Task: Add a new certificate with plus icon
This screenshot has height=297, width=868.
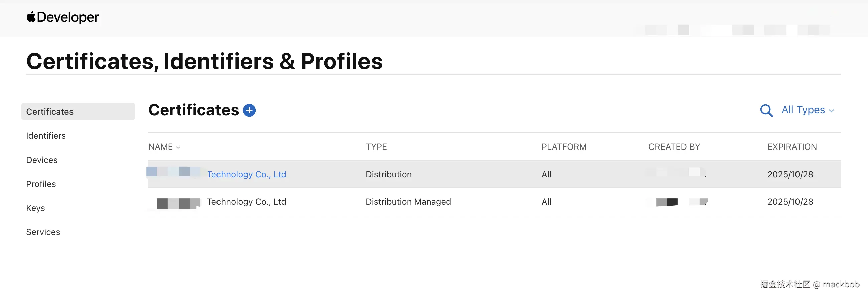Action: click(x=249, y=110)
